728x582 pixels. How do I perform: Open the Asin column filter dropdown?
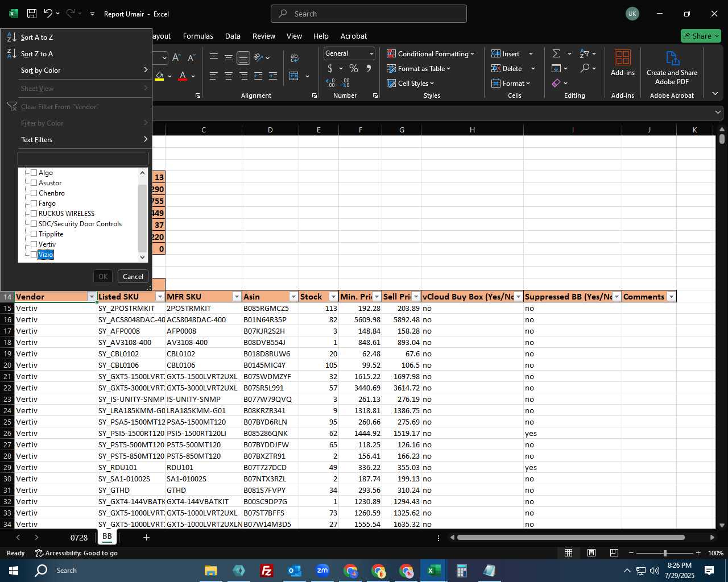click(x=293, y=297)
